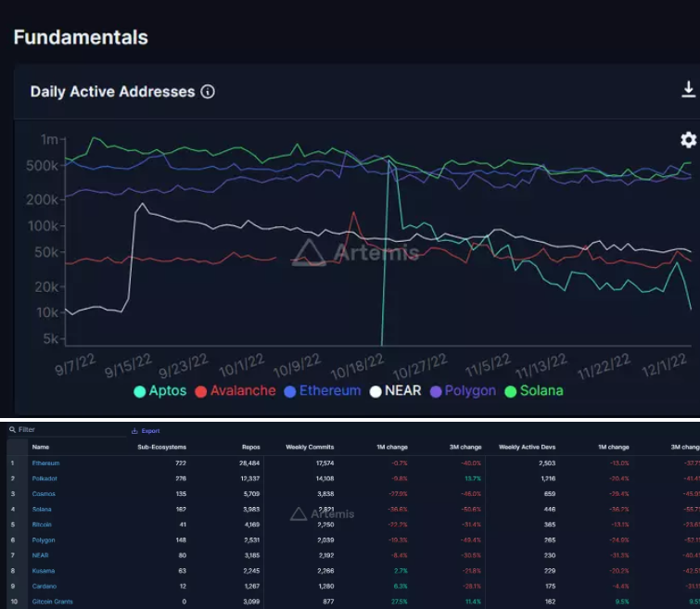The width and height of the screenshot is (700, 609).
Task: Open the Polygon link in the table
Action: 44,540
